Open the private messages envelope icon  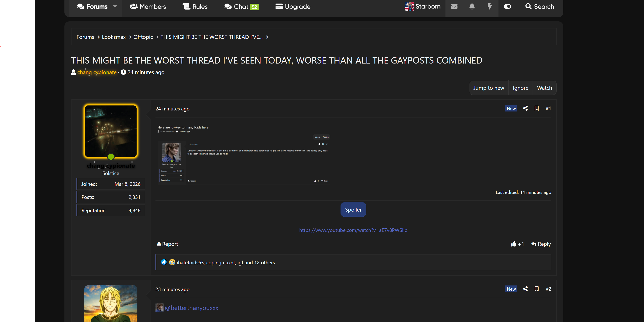(x=454, y=6)
